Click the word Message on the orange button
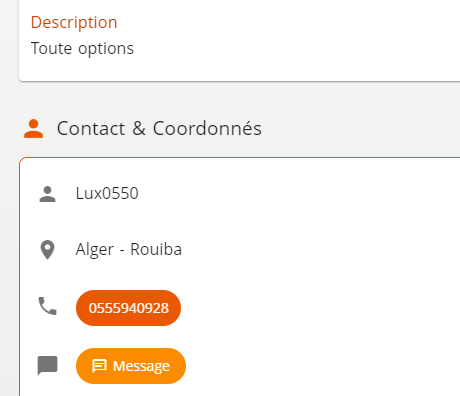The height and width of the screenshot is (396, 460). click(x=141, y=366)
